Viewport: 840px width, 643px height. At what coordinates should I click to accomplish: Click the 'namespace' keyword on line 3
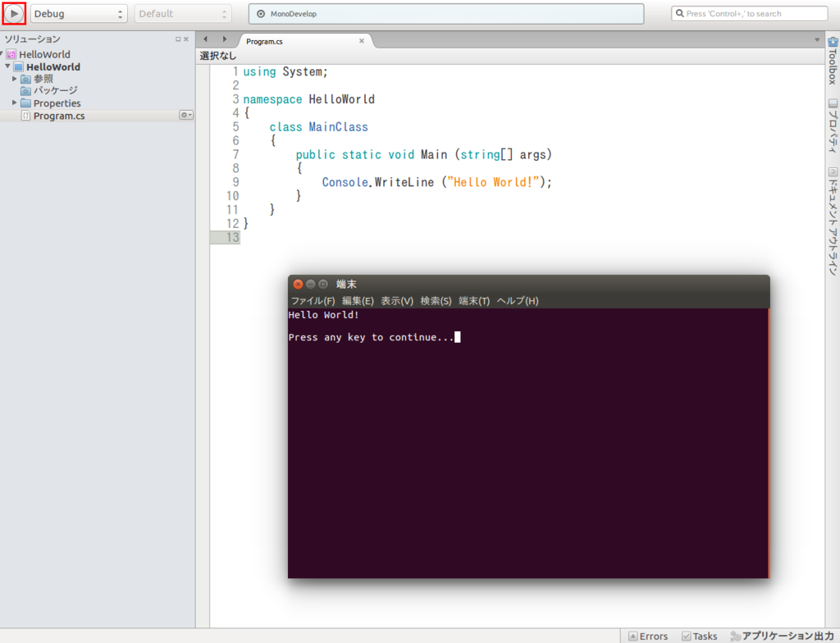(x=272, y=100)
